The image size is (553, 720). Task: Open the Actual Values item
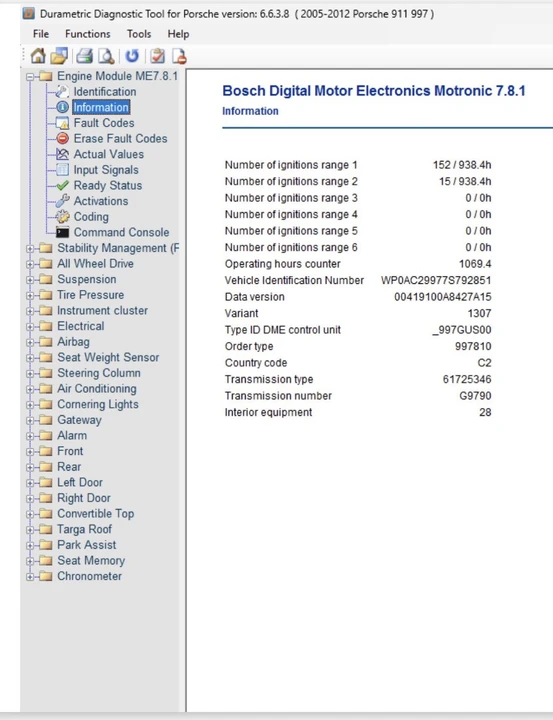point(108,154)
